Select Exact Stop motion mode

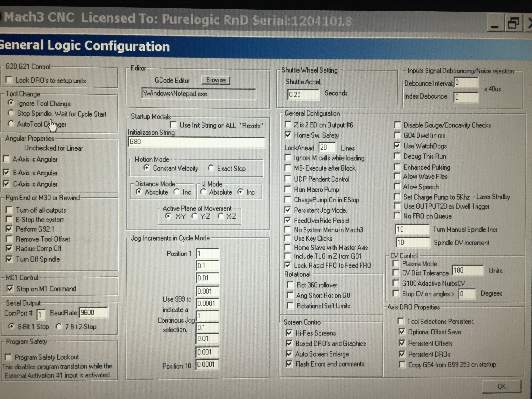[211, 168]
